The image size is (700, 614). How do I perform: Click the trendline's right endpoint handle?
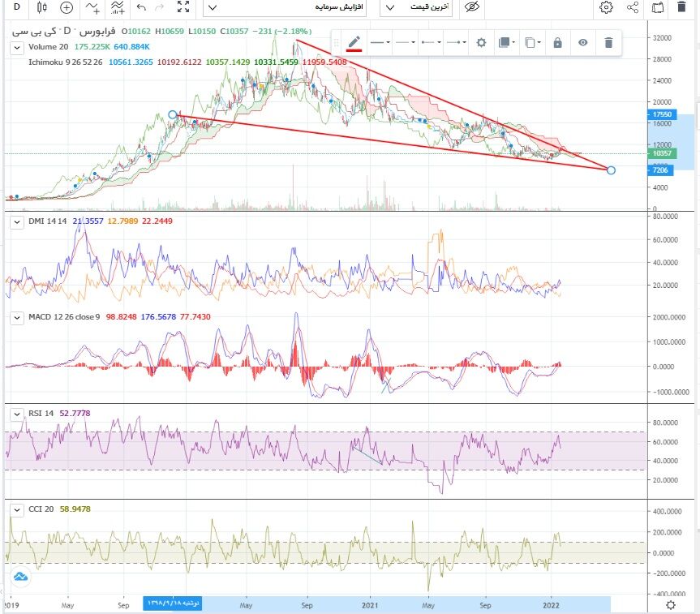611,170
